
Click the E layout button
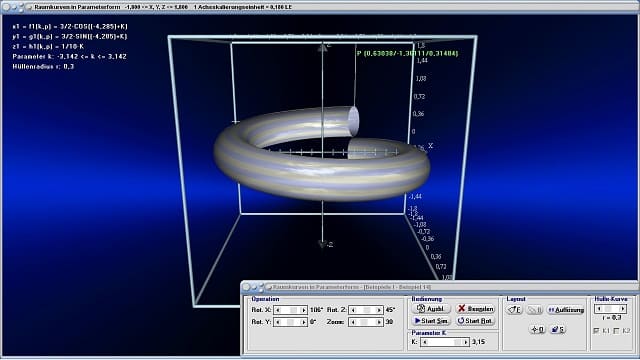pos(515,310)
